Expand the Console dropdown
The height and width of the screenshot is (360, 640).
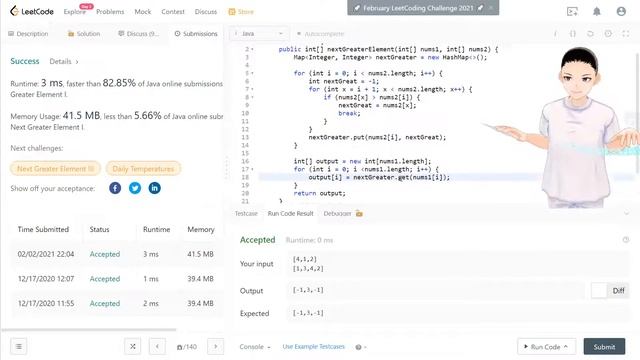coord(255,347)
